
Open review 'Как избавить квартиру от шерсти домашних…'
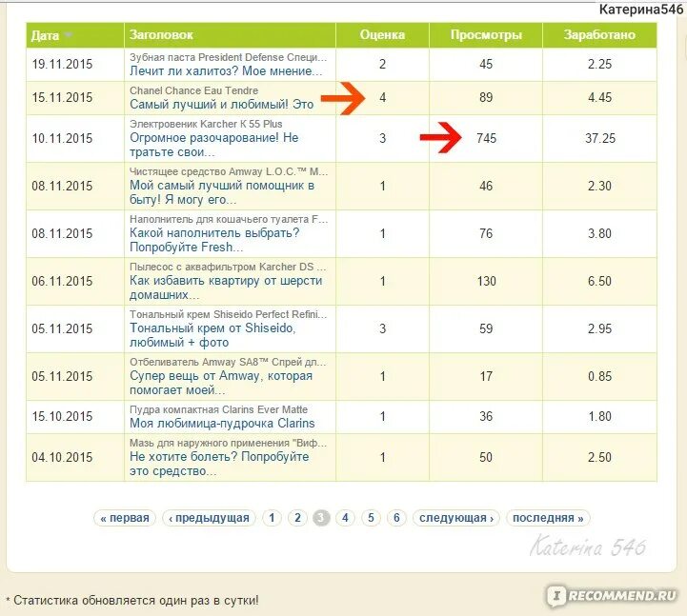pyautogui.click(x=226, y=288)
